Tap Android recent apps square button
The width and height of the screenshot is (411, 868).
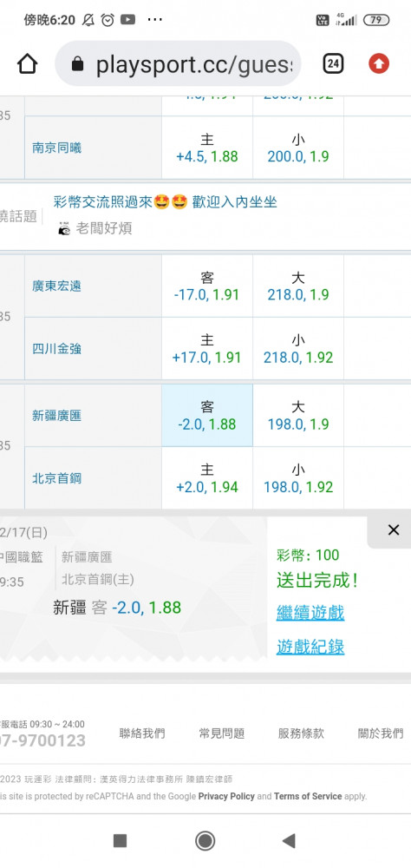click(x=120, y=841)
